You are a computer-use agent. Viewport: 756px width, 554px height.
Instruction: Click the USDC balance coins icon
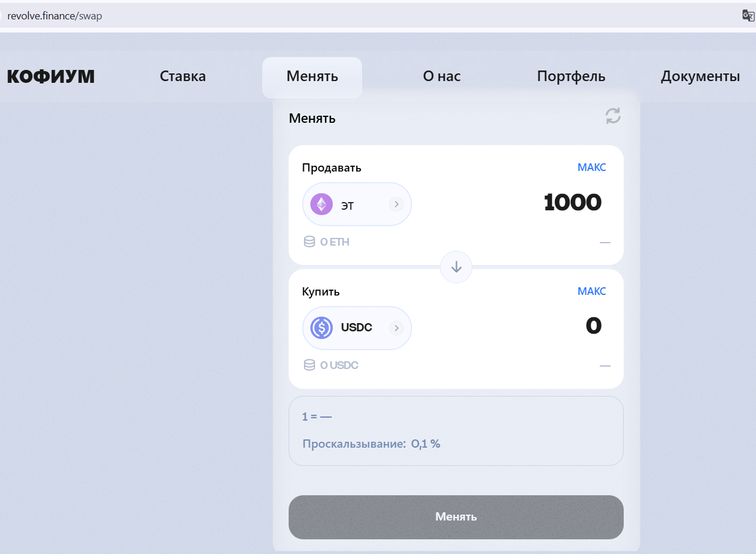pos(309,365)
